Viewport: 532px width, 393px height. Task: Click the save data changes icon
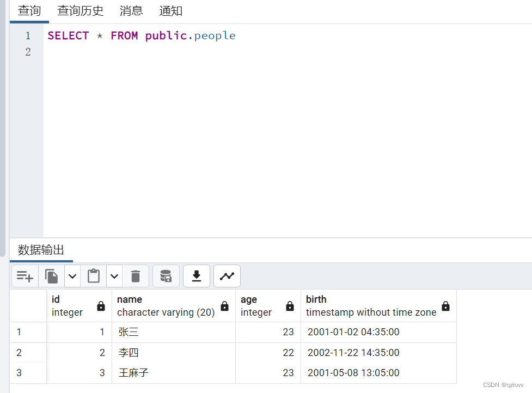point(166,276)
